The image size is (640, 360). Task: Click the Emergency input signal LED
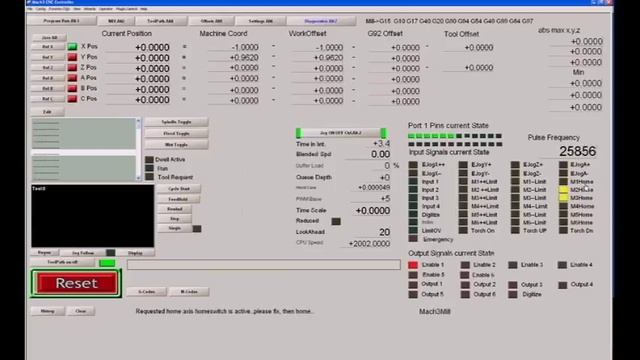413,239
